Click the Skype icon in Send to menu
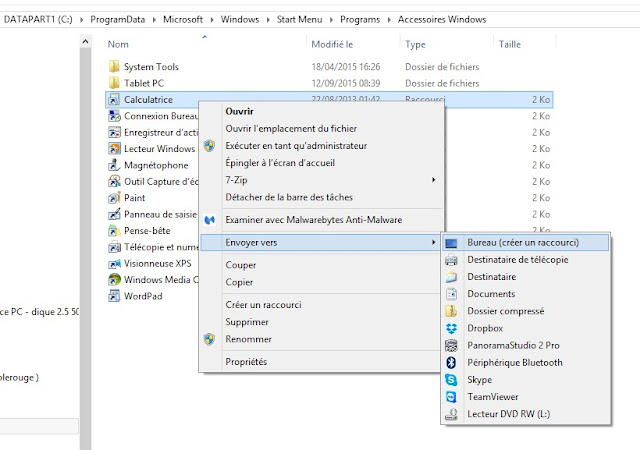 [x=451, y=380]
